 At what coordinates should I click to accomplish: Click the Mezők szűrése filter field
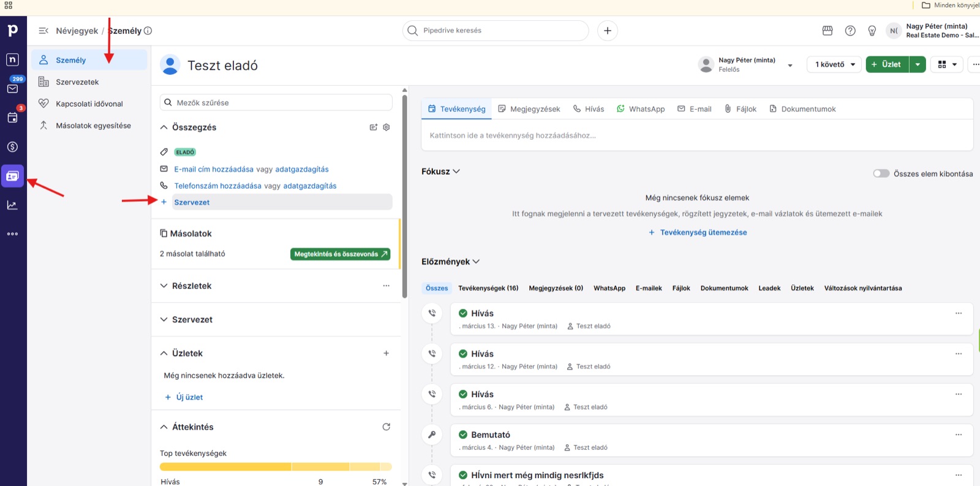[276, 103]
